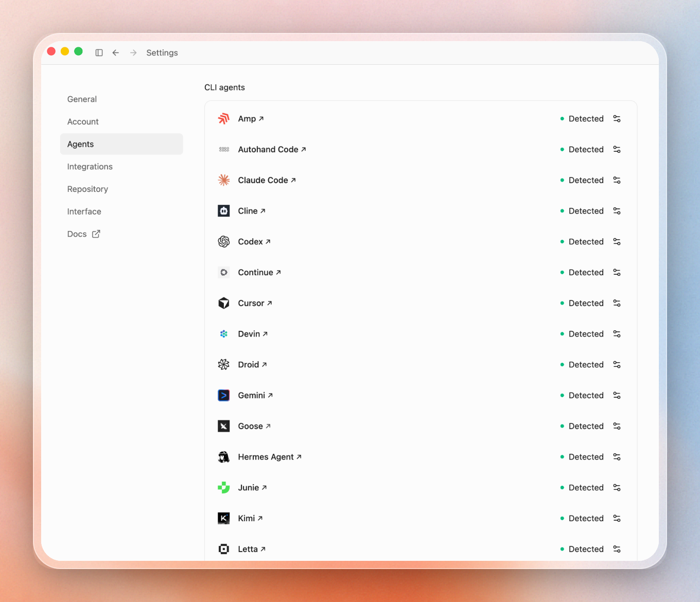700x602 pixels.
Task: Click the Detected status for Amp
Action: pos(582,119)
